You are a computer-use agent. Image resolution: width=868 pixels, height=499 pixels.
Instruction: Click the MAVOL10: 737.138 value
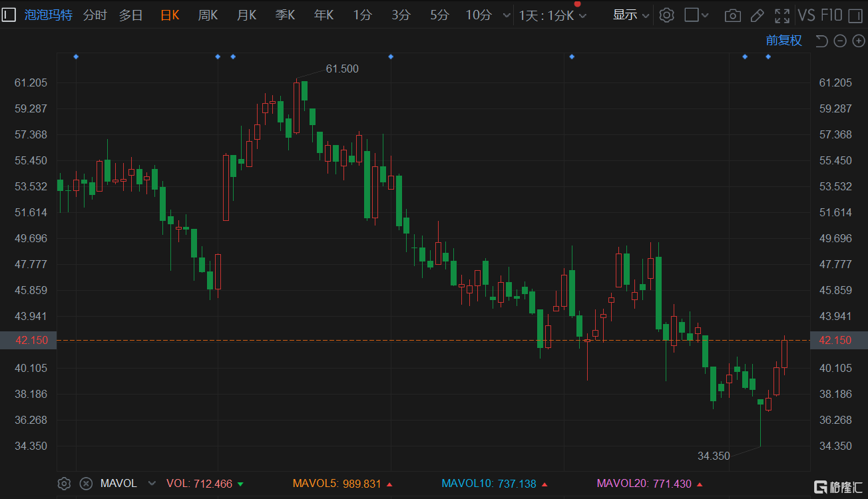click(493, 484)
